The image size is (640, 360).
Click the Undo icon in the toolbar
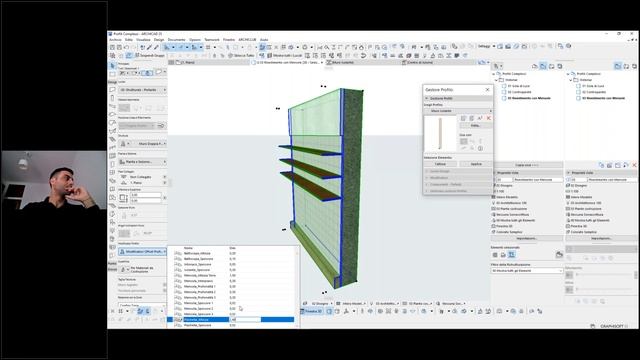127,47
